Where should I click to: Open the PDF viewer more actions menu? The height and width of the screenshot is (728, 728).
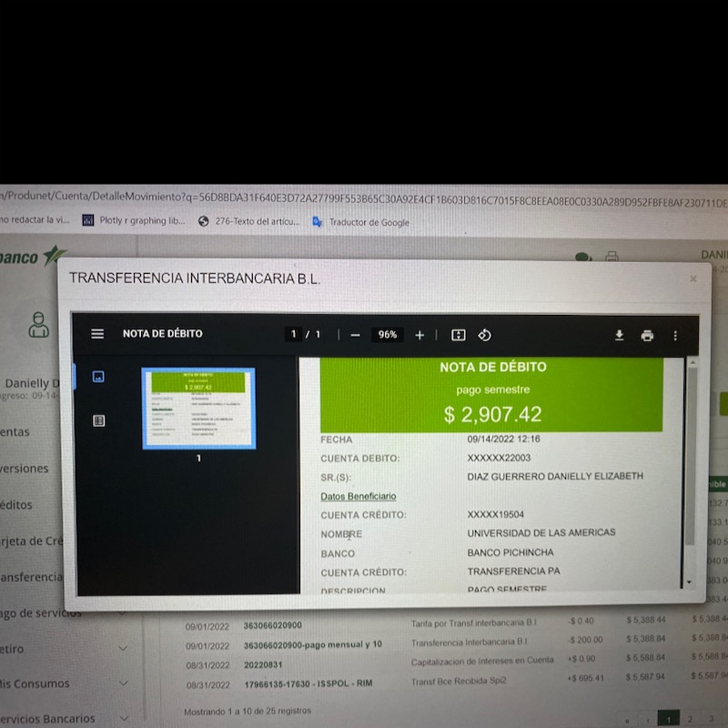(675, 335)
